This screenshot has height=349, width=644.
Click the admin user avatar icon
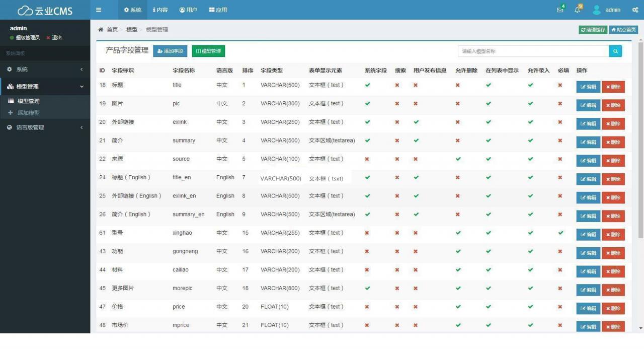tap(597, 10)
